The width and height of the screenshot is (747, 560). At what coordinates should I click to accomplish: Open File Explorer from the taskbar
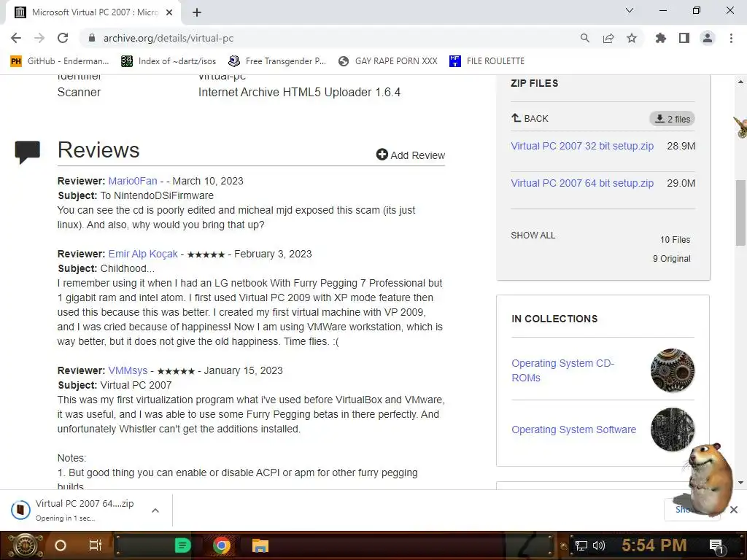260,545
